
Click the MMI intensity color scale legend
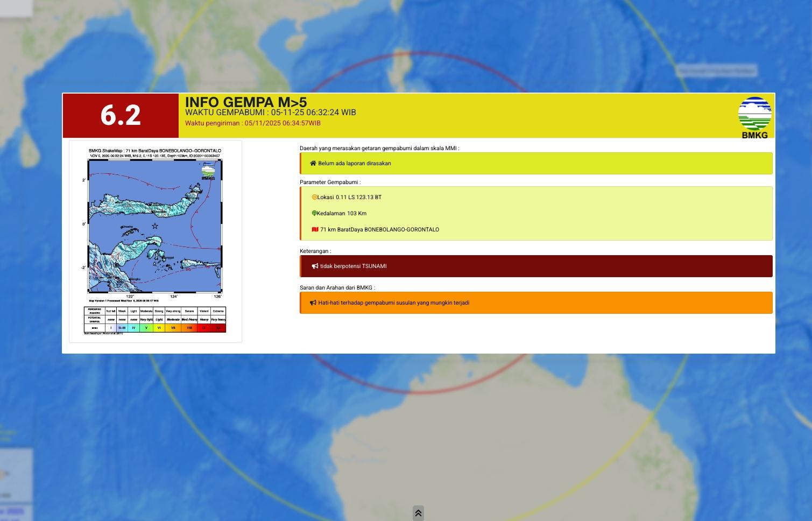[156, 319]
